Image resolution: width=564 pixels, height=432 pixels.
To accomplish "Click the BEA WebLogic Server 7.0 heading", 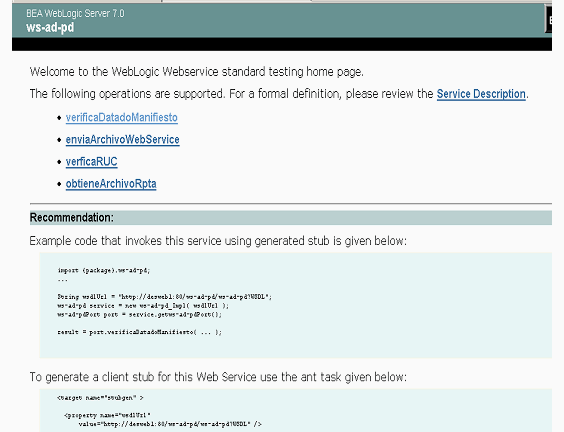I will tap(75, 14).
